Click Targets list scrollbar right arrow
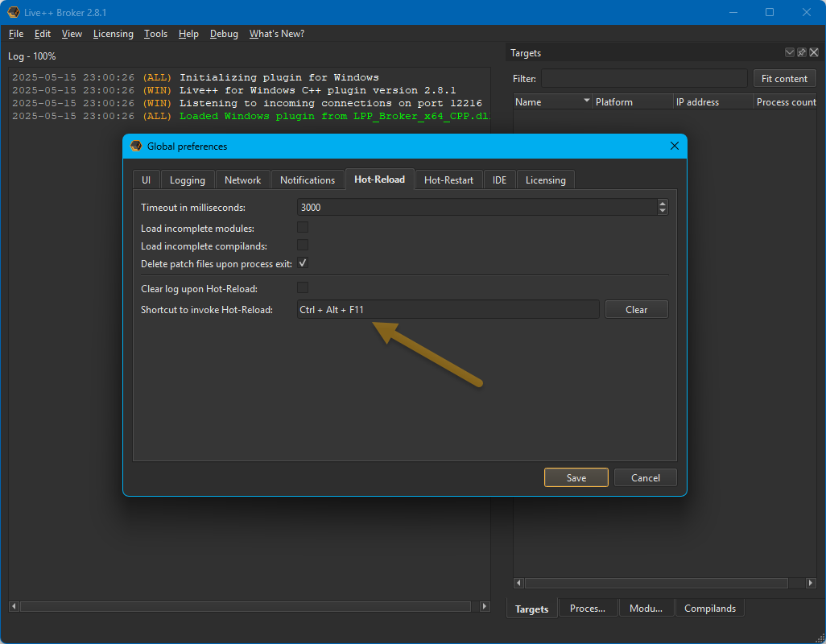826x644 pixels. (811, 583)
